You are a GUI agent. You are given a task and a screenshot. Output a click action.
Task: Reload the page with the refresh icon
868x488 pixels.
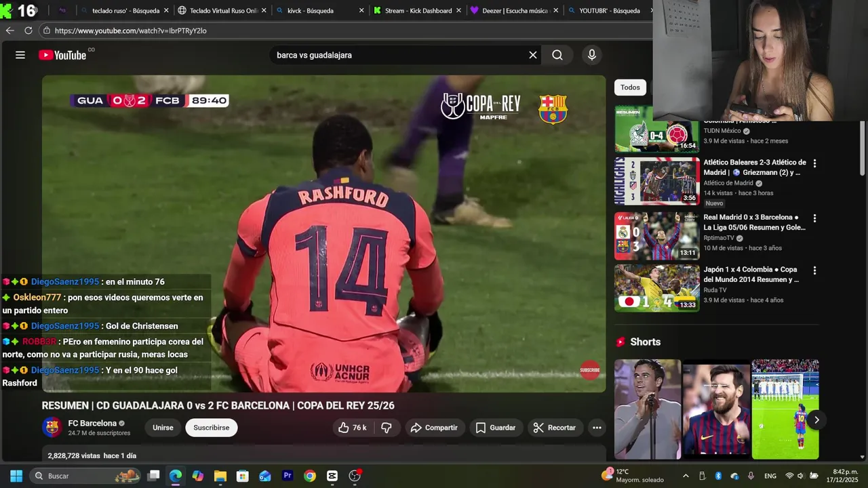click(x=28, y=30)
